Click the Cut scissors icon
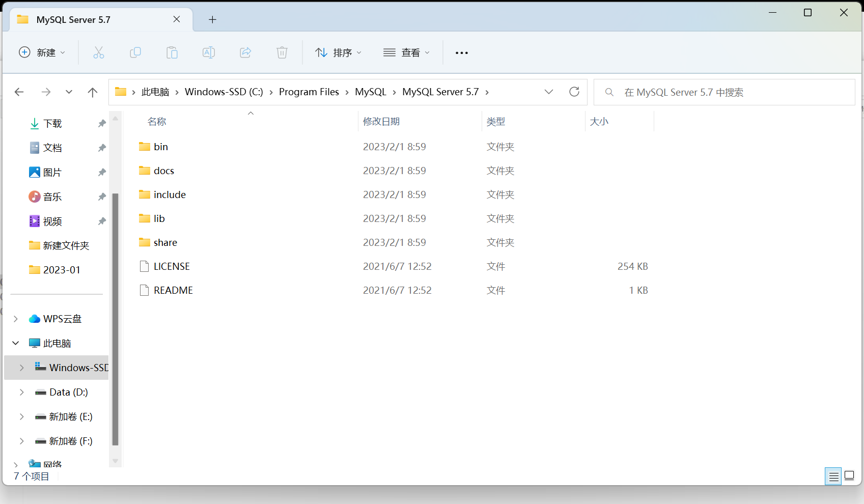 pyautogui.click(x=99, y=52)
